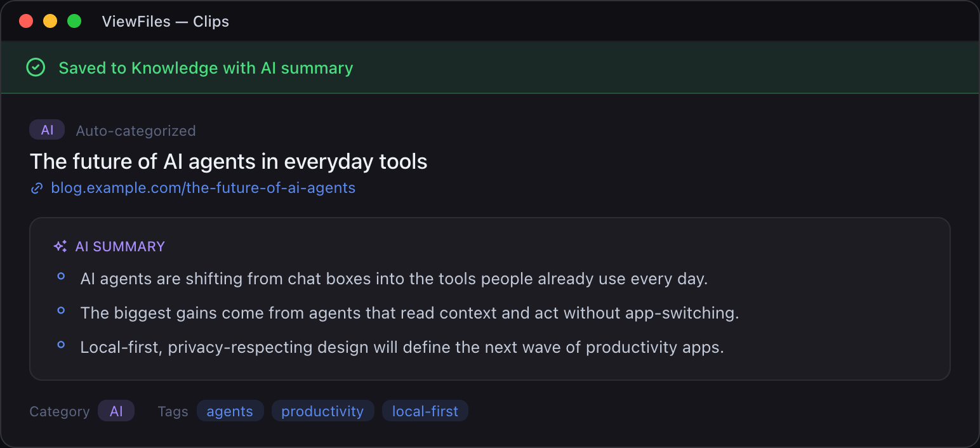
Task: Click the summary line about local-first design
Action: [x=402, y=347]
